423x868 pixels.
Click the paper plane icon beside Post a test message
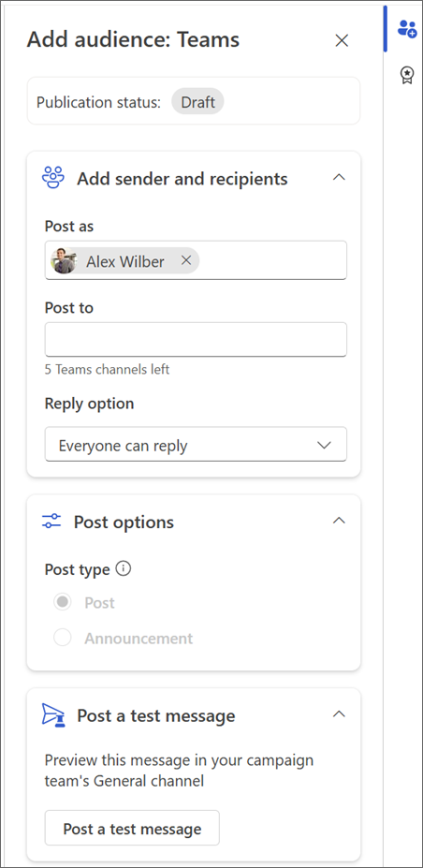tap(53, 715)
